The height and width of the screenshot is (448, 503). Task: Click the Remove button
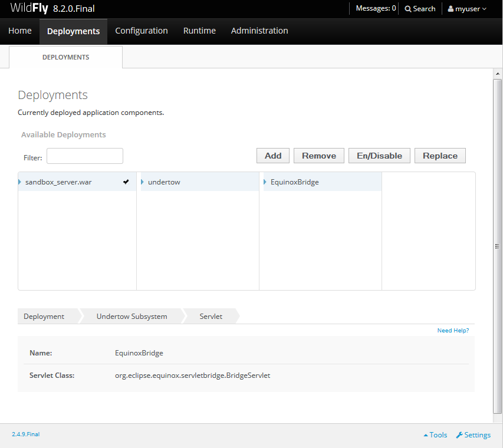coord(319,156)
